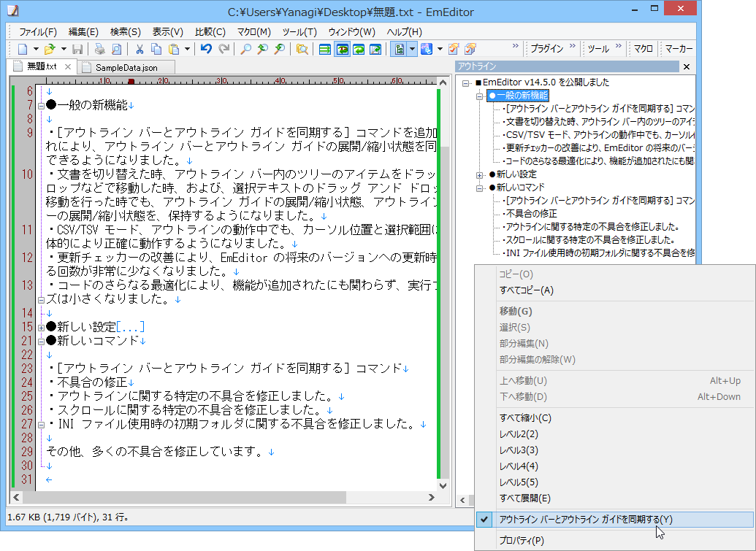Collapse the EmEditor v14.5.0 root tree node

click(x=466, y=83)
